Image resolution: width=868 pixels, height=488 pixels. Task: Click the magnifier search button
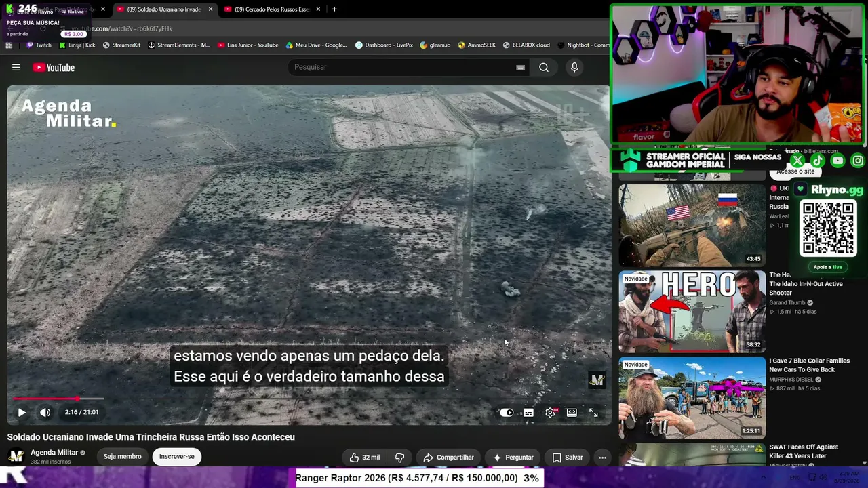coord(544,67)
